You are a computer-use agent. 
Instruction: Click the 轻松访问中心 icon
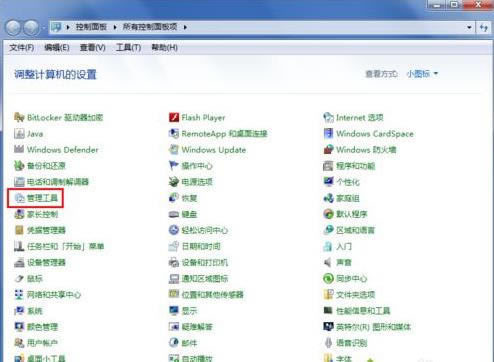pyautogui.click(x=174, y=230)
